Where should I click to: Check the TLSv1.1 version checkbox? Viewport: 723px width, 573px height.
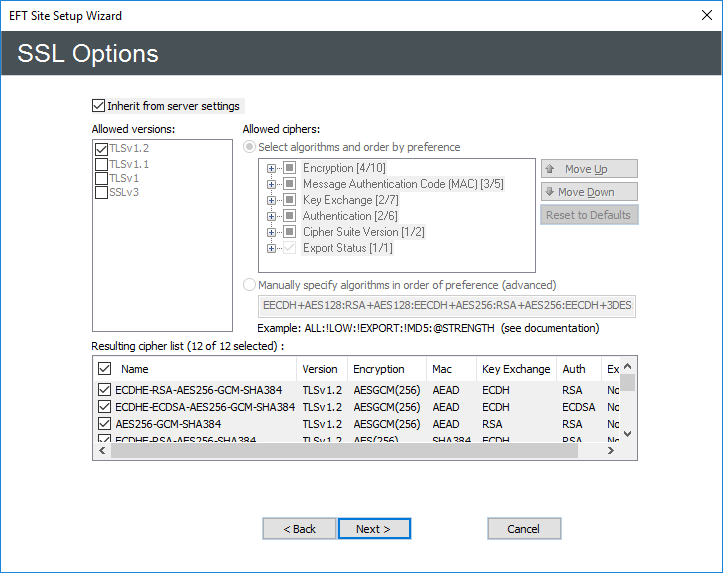(x=101, y=164)
